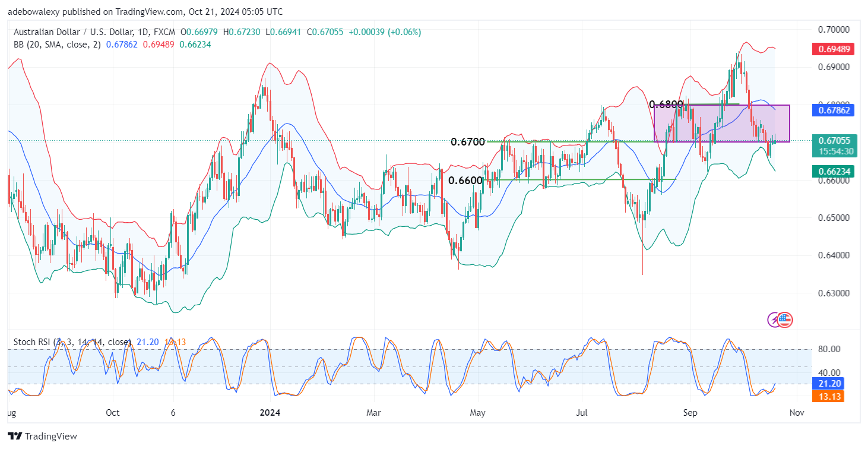Click the 0.69000 price axis label

coord(834,67)
